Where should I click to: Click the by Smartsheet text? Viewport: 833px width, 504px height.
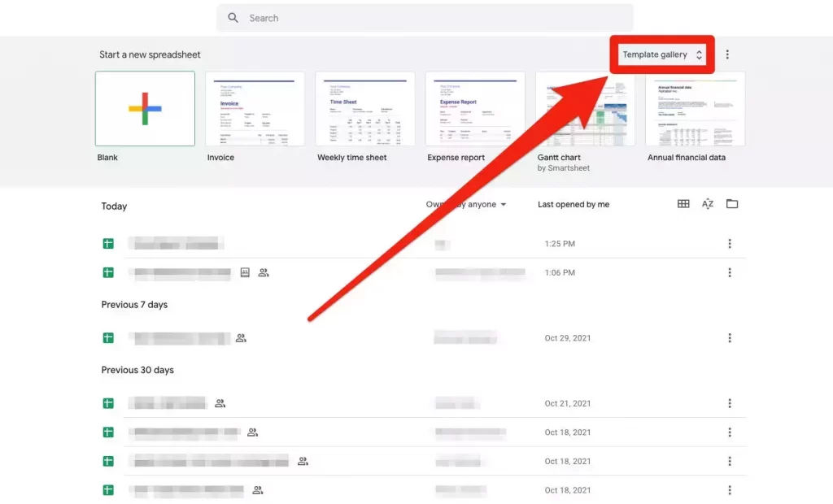(x=563, y=168)
